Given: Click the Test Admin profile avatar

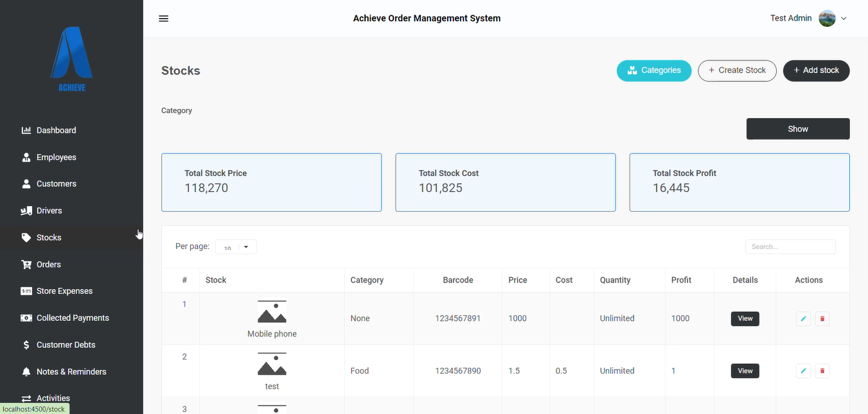Looking at the screenshot, I should [827, 18].
